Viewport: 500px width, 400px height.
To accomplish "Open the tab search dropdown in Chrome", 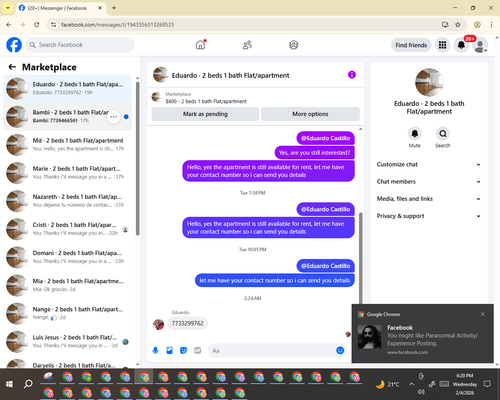I will click(8, 8).
